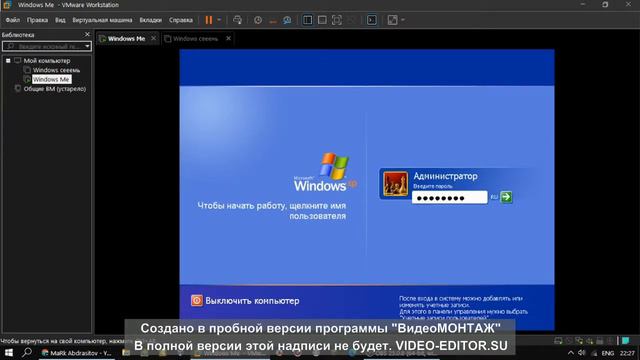Close the Библиотека library panel
The image size is (640, 360).
coord(87,35)
